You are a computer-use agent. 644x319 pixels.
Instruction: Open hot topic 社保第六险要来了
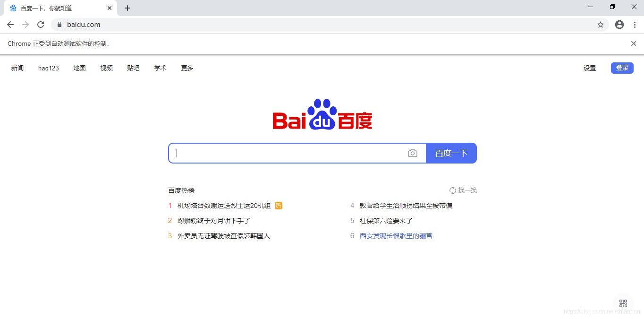tap(386, 221)
